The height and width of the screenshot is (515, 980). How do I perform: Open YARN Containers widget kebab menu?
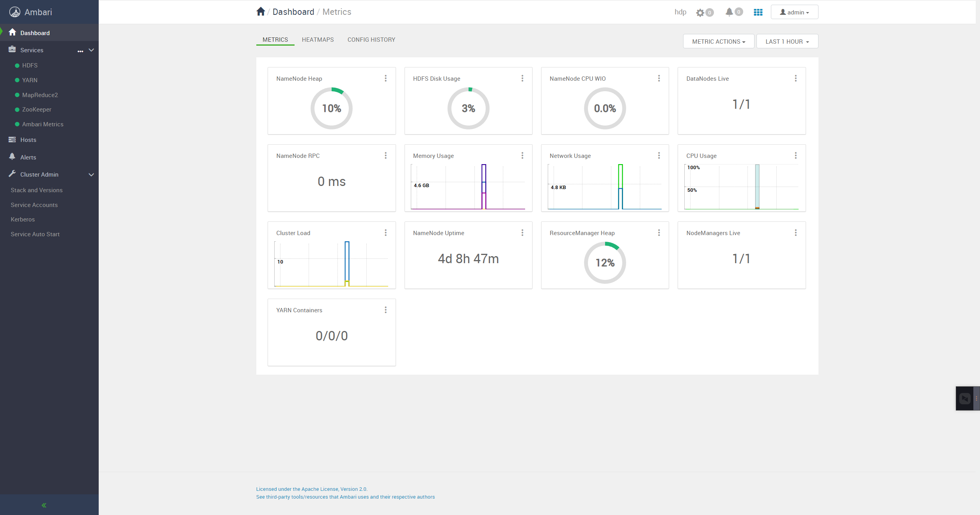385,310
